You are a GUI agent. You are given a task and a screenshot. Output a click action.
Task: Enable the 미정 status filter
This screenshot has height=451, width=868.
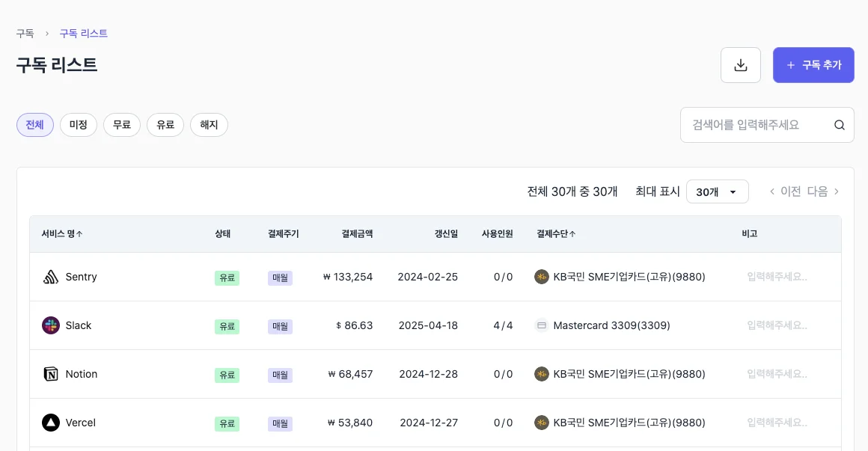(x=78, y=125)
